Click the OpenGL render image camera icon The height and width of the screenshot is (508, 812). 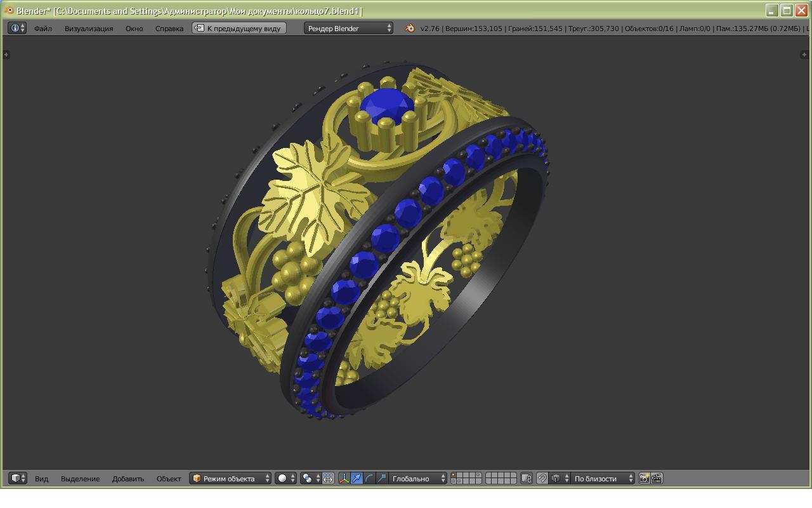coord(644,478)
